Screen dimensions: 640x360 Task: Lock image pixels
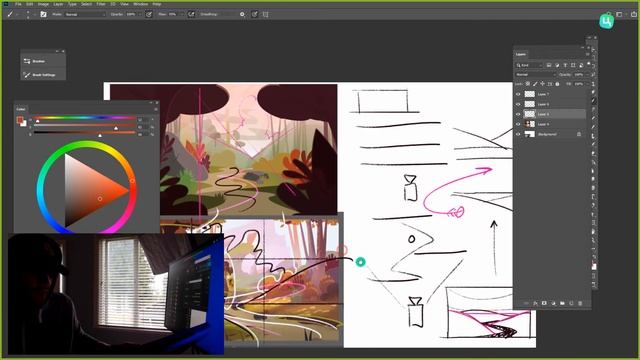coord(535,84)
